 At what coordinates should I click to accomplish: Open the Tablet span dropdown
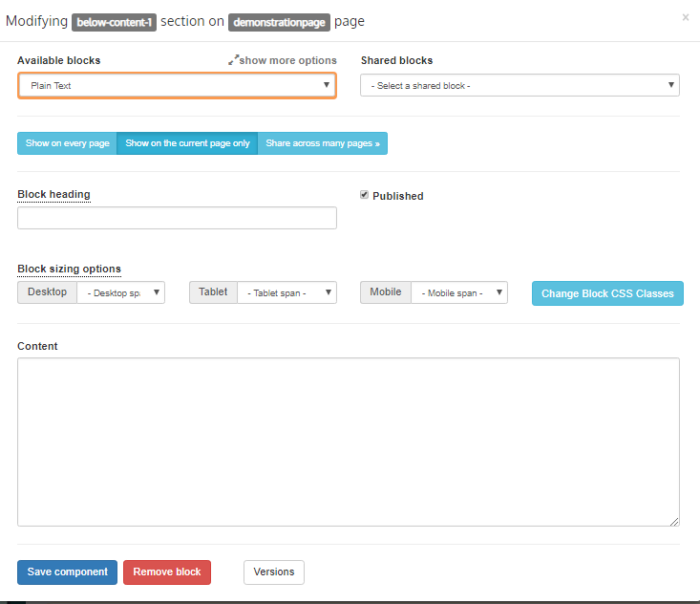click(x=286, y=292)
